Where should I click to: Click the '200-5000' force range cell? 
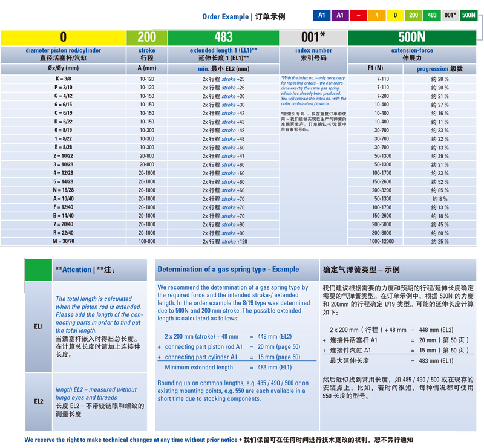click(x=375, y=224)
